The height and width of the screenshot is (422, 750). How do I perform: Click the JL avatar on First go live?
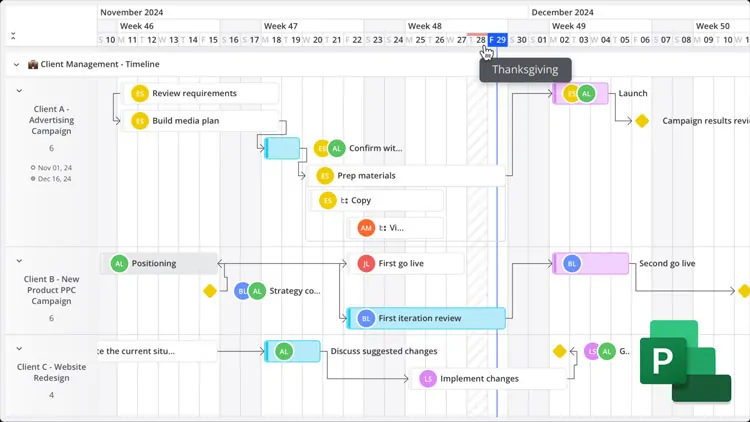click(x=366, y=264)
